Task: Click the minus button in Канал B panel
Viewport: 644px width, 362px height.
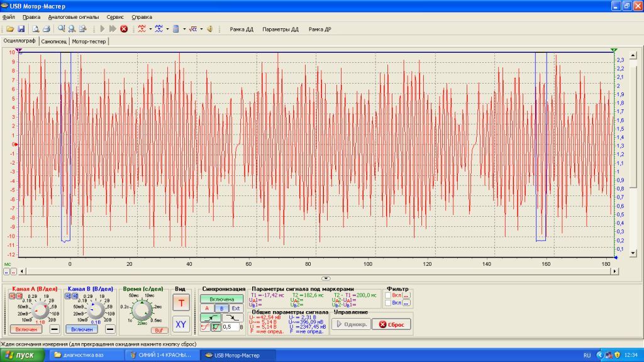Action: click(109, 329)
